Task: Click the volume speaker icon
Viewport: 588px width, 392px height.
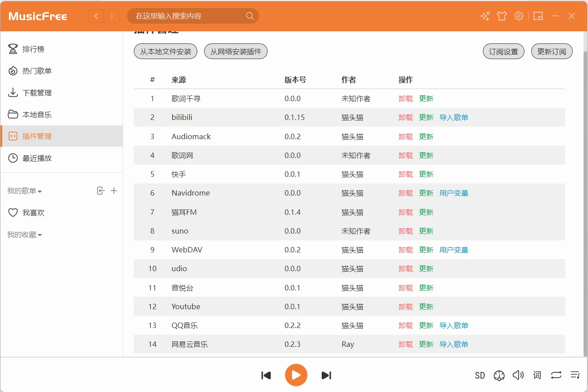Action: pyautogui.click(x=518, y=375)
